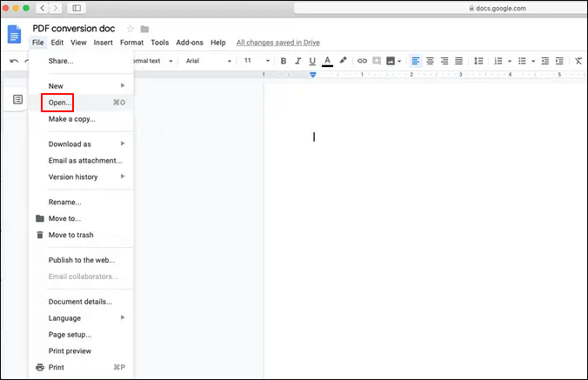The height and width of the screenshot is (380, 588).
Task: Open the Insert menu
Action: click(104, 43)
